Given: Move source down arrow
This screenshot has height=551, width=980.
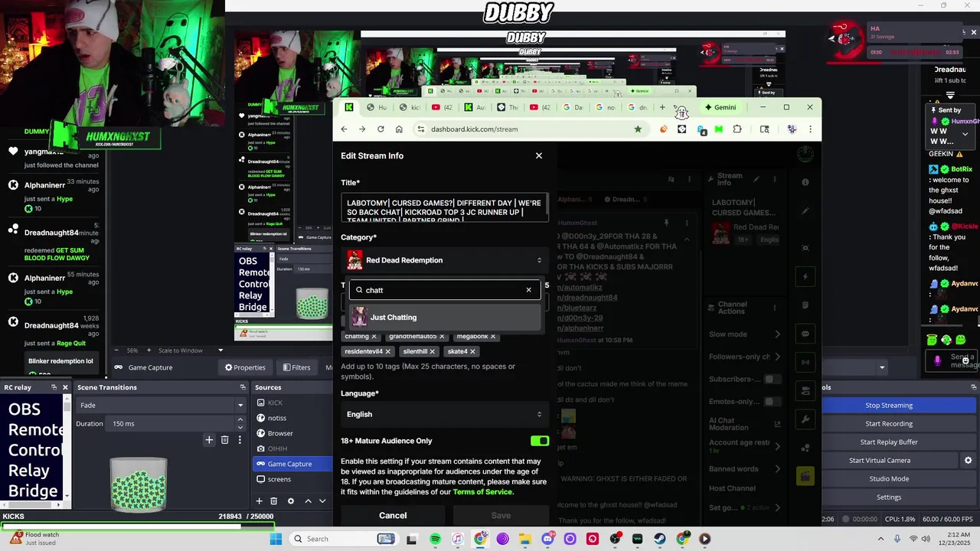Looking at the screenshot, I should [322, 501].
